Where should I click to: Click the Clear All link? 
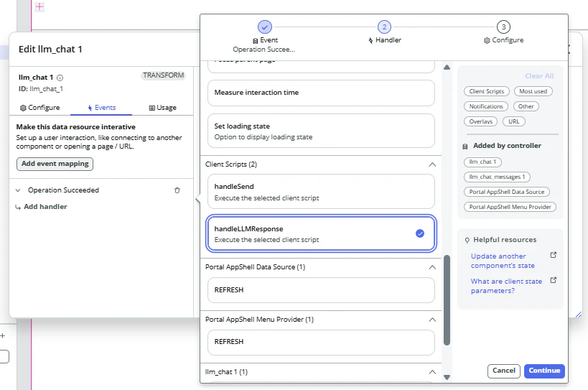click(539, 75)
